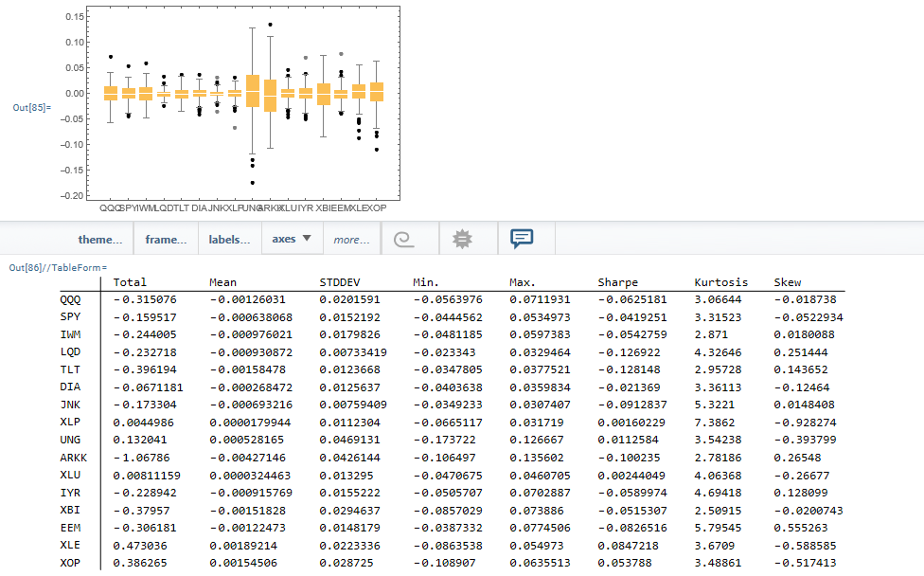Screen dimensions: 924x576
Task: Select Out[85]= cell label
Action: pos(32,107)
